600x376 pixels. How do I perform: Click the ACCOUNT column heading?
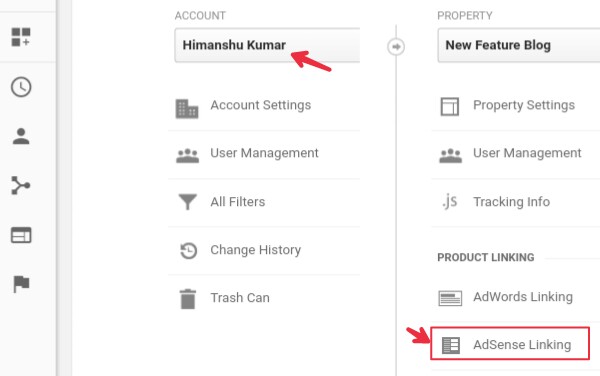[x=200, y=16]
